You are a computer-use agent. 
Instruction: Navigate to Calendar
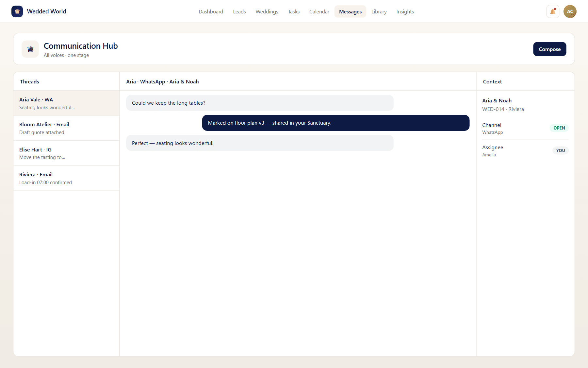tap(319, 11)
